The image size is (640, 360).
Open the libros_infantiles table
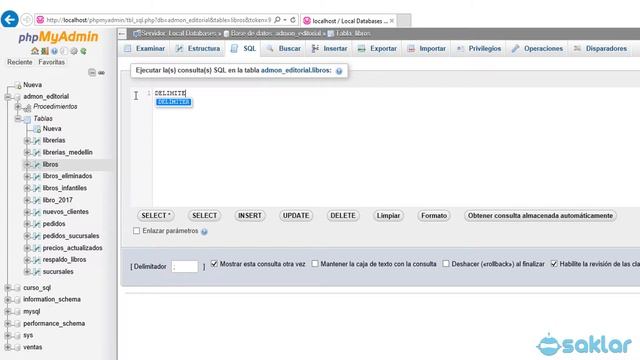pos(65,188)
